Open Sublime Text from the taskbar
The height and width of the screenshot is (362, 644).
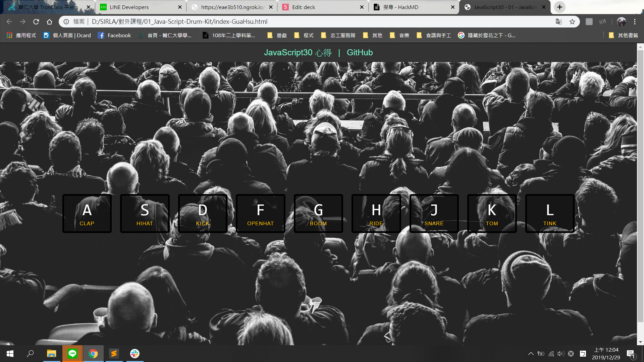pyautogui.click(x=114, y=353)
